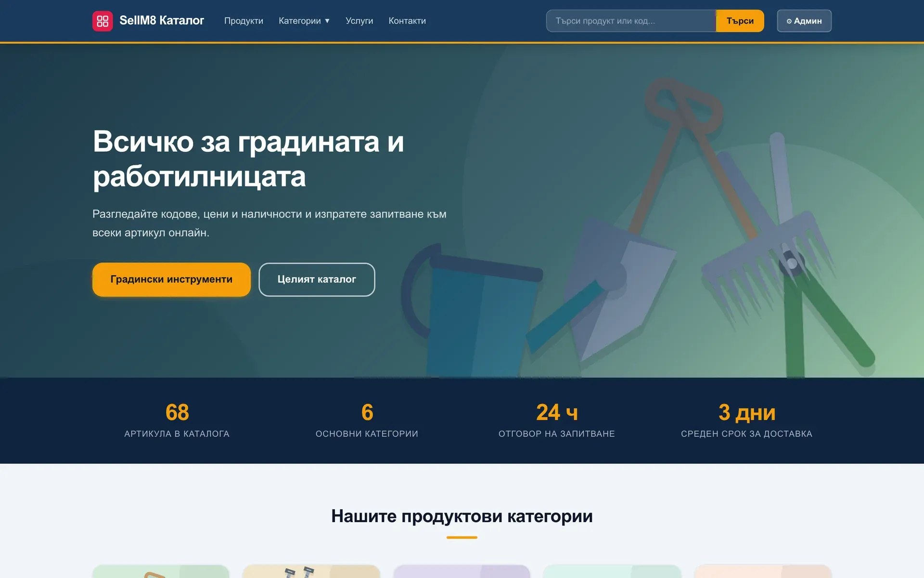The height and width of the screenshot is (578, 924).
Task: Open the SellM8 Каталог home link
Action: [148, 21]
